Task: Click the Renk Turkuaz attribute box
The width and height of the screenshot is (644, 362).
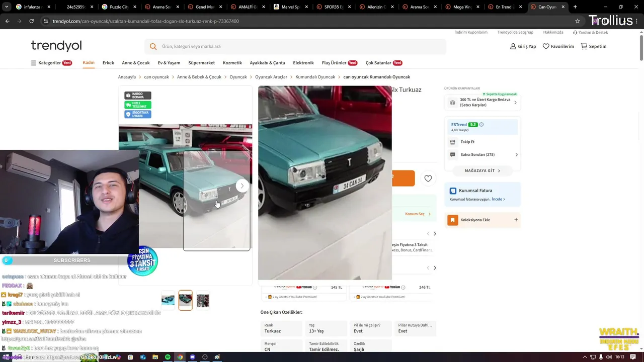Action: [x=282, y=328]
